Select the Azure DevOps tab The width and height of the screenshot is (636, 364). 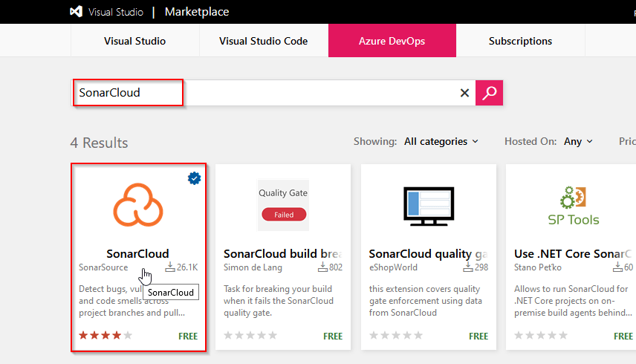point(392,41)
